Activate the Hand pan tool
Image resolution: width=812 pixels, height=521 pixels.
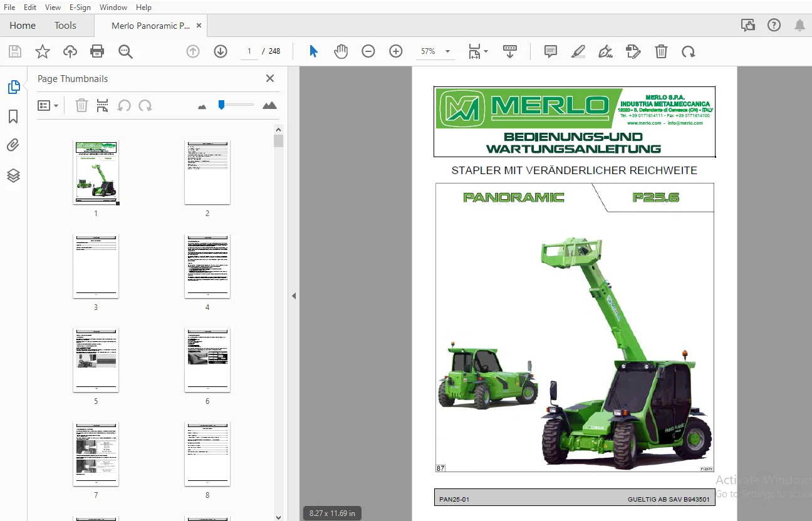(x=341, y=51)
